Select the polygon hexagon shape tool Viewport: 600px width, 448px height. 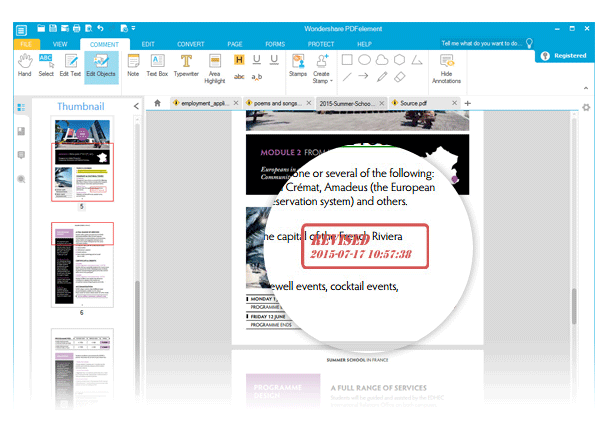[399, 60]
